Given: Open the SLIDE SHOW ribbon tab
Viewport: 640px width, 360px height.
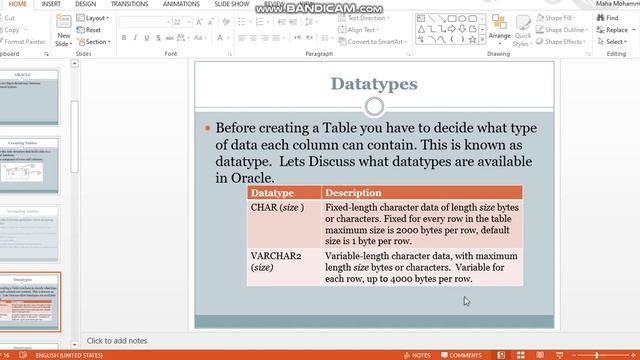Looking at the screenshot, I should pos(232,4).
